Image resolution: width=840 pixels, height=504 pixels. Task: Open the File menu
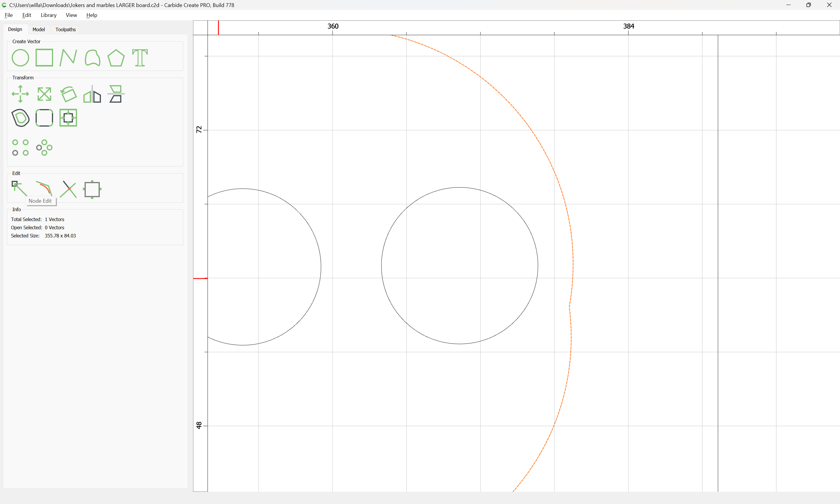pos(8,15)
